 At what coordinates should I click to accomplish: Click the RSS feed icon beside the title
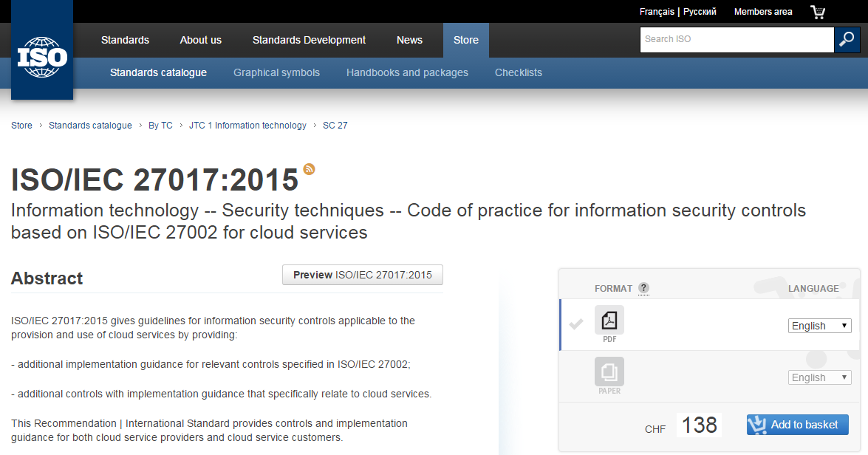309,169
